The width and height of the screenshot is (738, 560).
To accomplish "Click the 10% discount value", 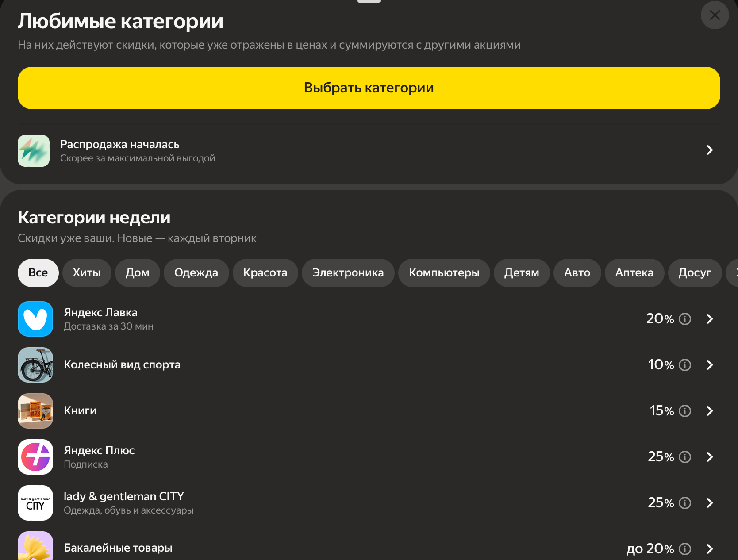I will pyautogui.click(x=661, y=365).
